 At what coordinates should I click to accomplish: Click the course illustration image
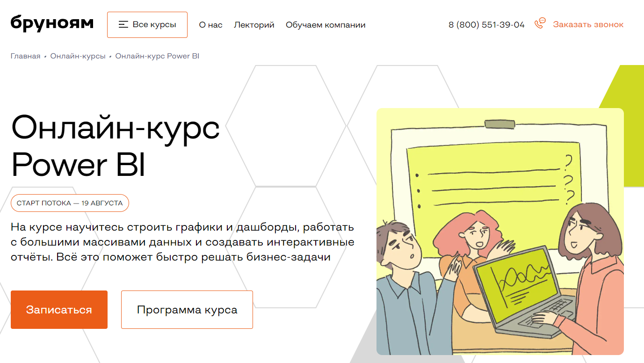500,232
